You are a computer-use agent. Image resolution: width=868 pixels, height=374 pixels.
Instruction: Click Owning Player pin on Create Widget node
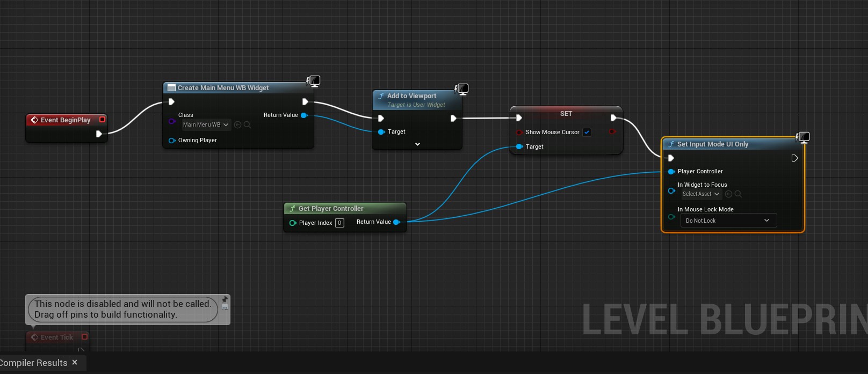click(x=172, y=141)
